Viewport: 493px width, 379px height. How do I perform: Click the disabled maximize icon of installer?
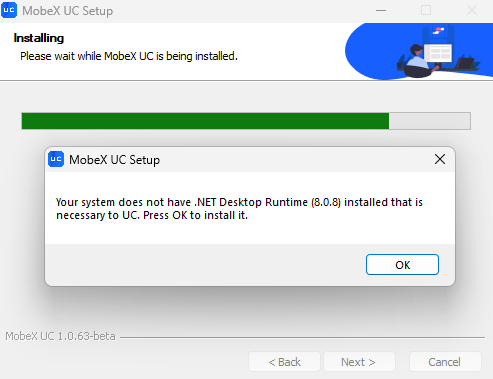[x=426, y=10]
